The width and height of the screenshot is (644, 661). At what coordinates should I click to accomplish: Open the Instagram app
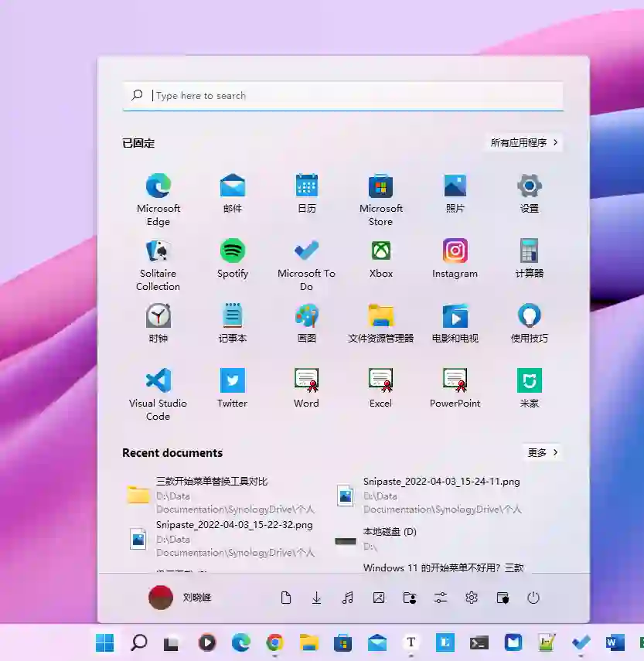tap(455, 258)
